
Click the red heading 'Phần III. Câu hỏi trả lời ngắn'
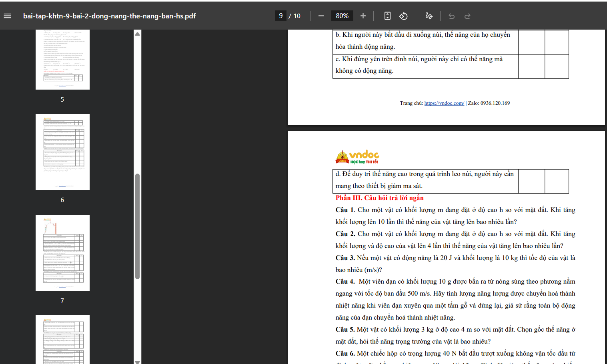[379, 198]
